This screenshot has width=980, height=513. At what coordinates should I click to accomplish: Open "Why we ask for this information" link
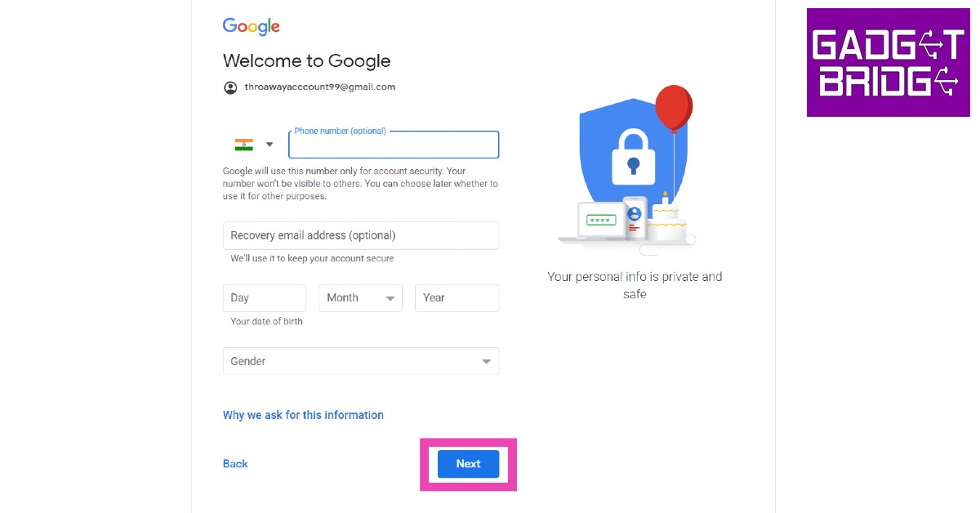pos(303,415)
